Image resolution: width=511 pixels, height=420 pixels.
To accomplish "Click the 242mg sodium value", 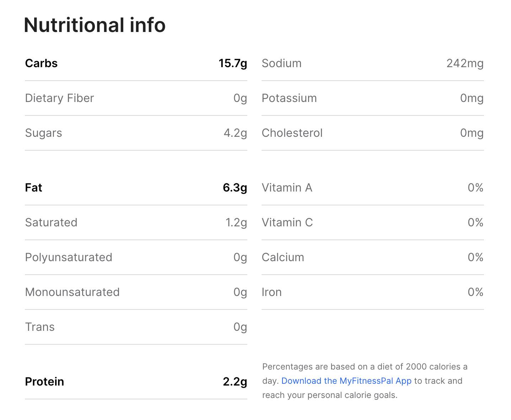I will [465, 63].
